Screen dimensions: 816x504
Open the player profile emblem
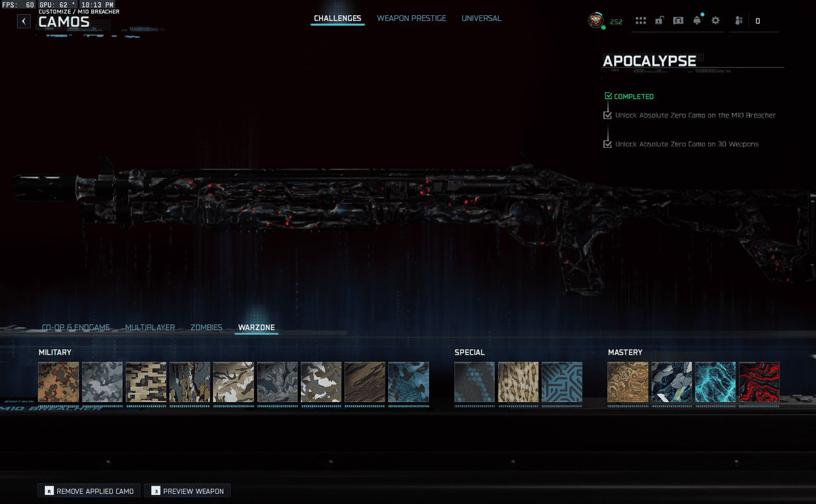point(595,20)
